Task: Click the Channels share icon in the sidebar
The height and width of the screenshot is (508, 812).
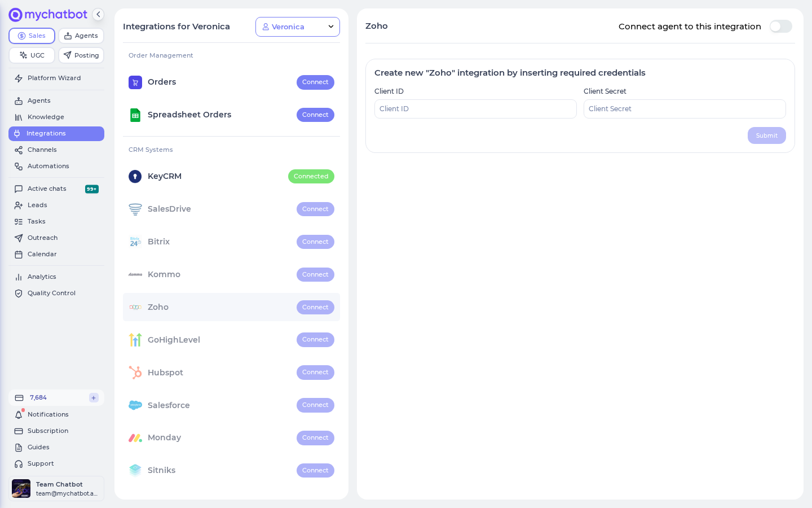Action: tap(19, 150)
